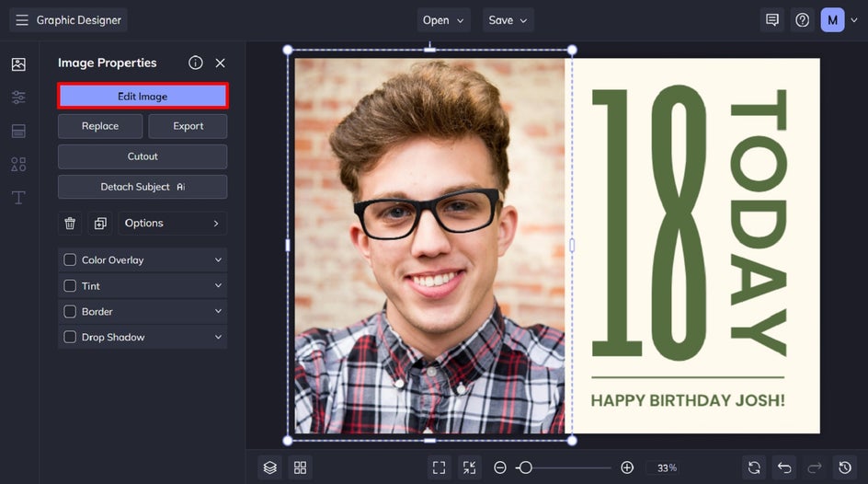This screenshot has height=484, width=868.
Task: Enable the Color Overlay checkbox
Action: (x=70, y=260)
